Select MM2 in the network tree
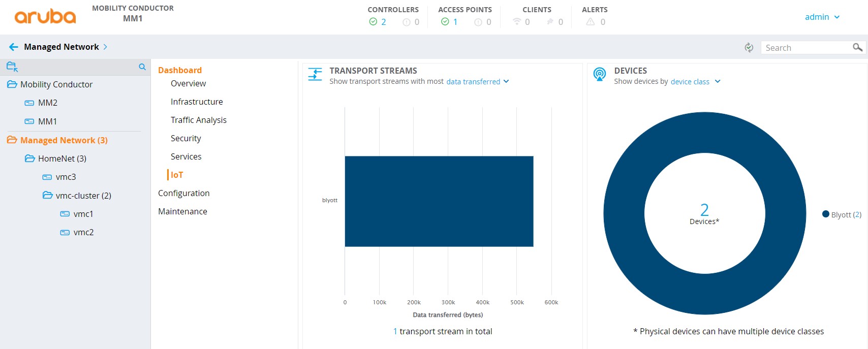868x349 pixels. coord(48,103)
